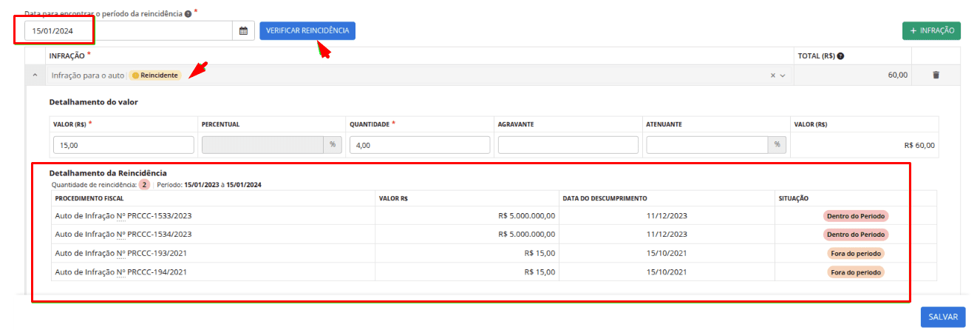The image size is (980, 330).
Task: Open Auto de Infração PRCCC-193/2021
Action: click(x=120, y=253)
